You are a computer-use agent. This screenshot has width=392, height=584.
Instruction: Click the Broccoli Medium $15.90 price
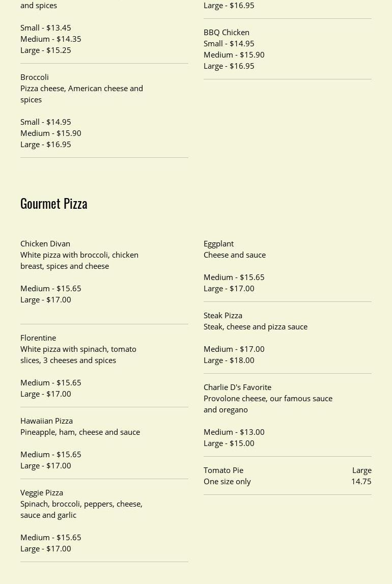(50, 133)
